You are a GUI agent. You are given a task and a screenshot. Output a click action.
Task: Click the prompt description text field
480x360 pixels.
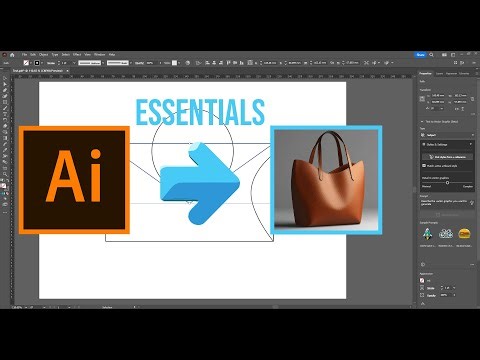click(x=447, y=203)
